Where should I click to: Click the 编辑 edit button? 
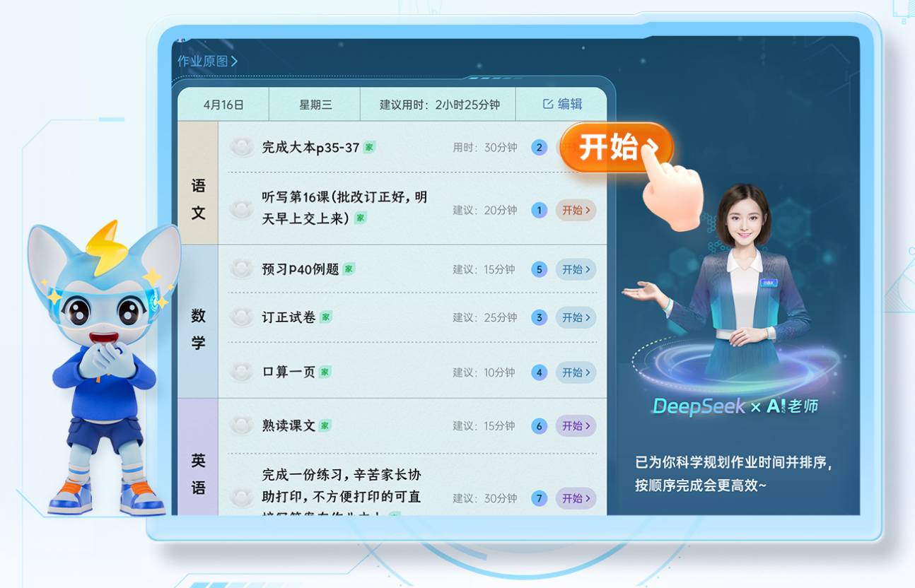click(562, 104)
